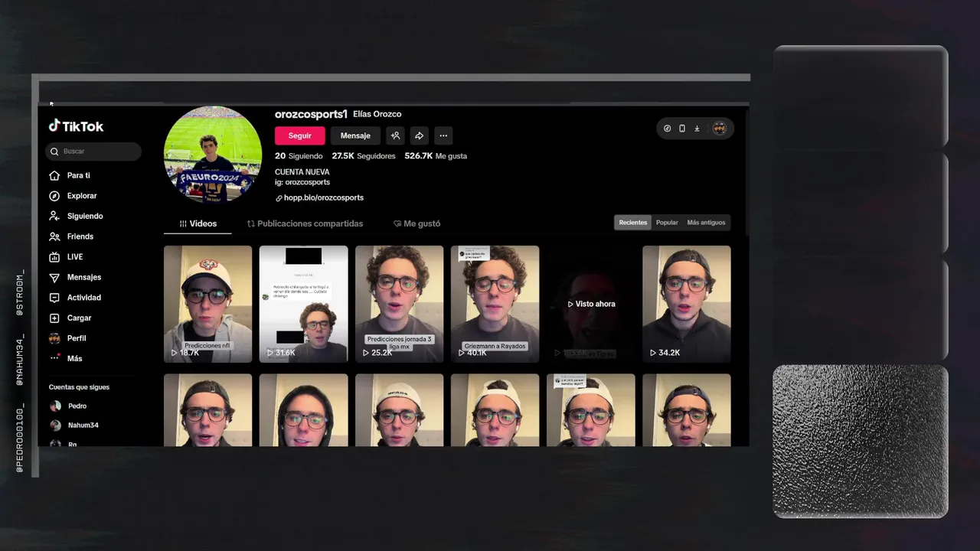Click the CUENTA NUEVA bio text
Screen dimensions: 980x551
point(302,172)
